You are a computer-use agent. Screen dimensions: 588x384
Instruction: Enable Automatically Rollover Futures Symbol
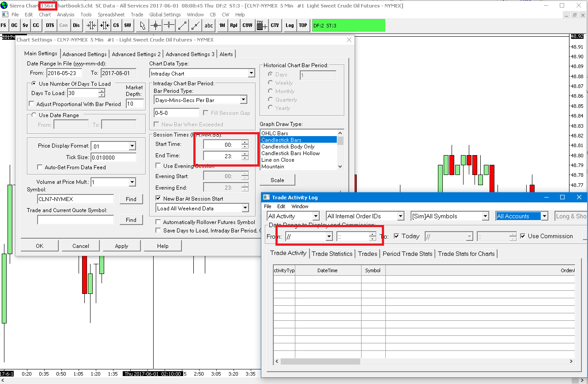point(158,222)
